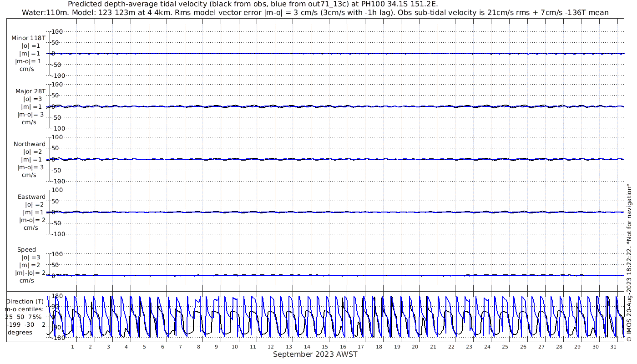637x364 pixels.
Task: Click day '19' on the date axis
Action: tap(397, 347)
